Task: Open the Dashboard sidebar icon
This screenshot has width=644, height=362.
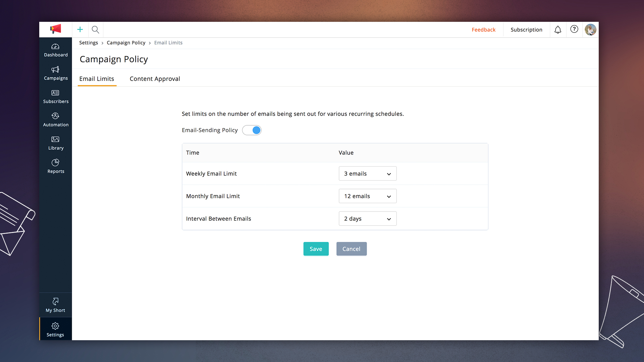Action: pyautogui.click(x=55, y=47)
